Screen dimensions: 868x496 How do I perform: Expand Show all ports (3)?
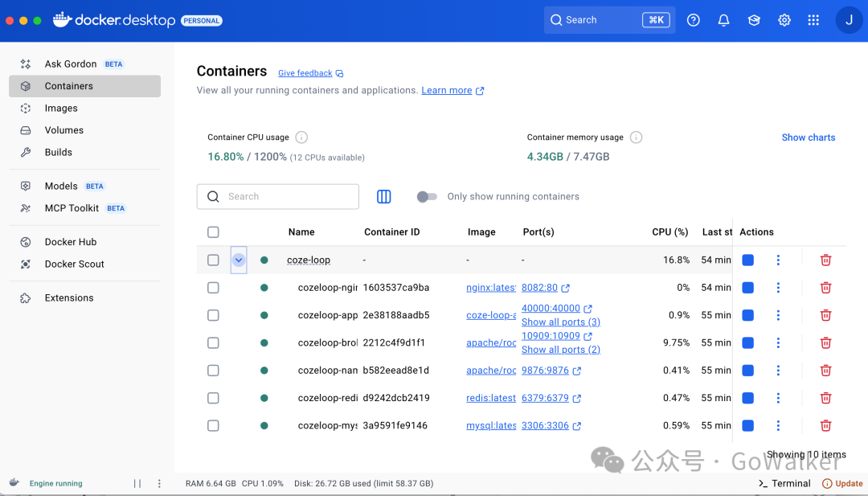[561, 322]
